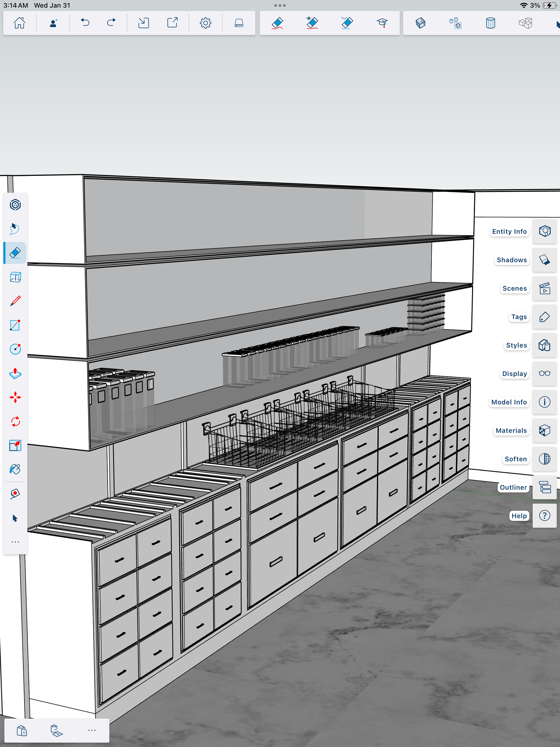Open the Outliner panel
This screenshot has width=560, height=747.
click(545, 487)
